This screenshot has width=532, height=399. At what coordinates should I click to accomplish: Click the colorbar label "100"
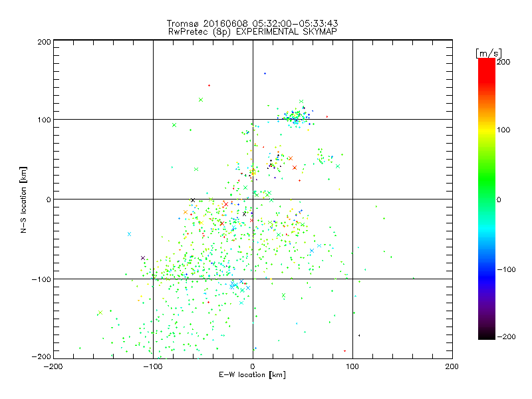pos(503,130)
